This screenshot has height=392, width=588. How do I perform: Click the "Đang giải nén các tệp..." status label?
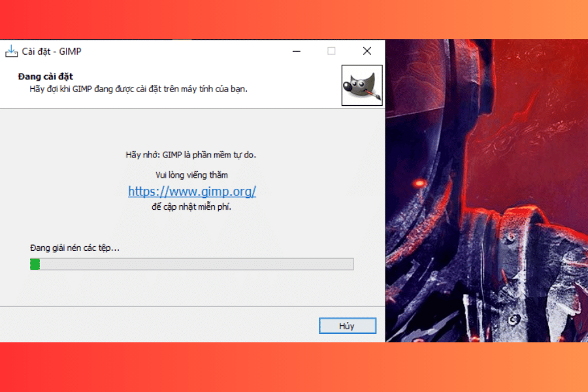(x=75, y=248)
